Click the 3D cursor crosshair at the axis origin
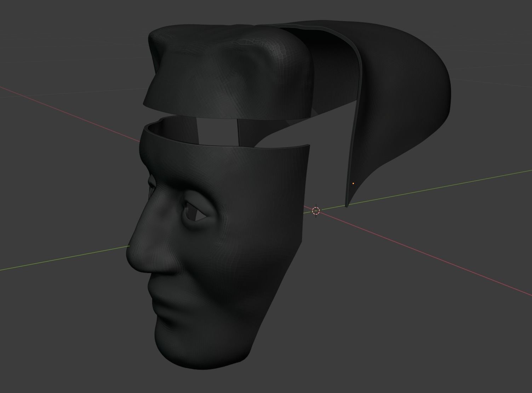The height and width of the screenshot is (393, 532). 316,211
